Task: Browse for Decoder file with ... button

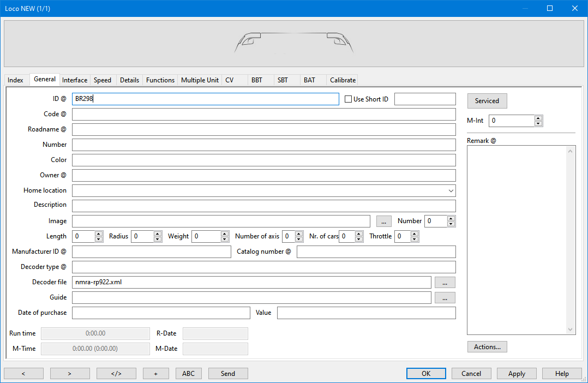Action: point(445,282)
